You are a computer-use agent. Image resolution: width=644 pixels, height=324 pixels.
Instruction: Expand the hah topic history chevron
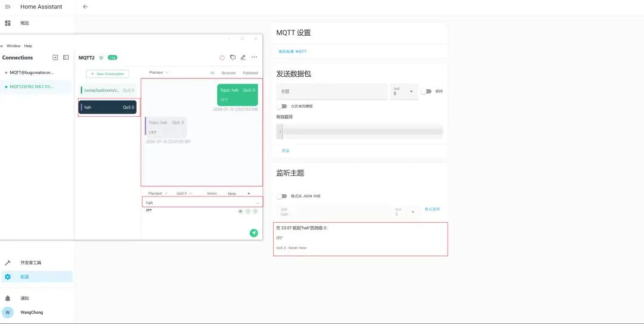(x=258, y=203)
